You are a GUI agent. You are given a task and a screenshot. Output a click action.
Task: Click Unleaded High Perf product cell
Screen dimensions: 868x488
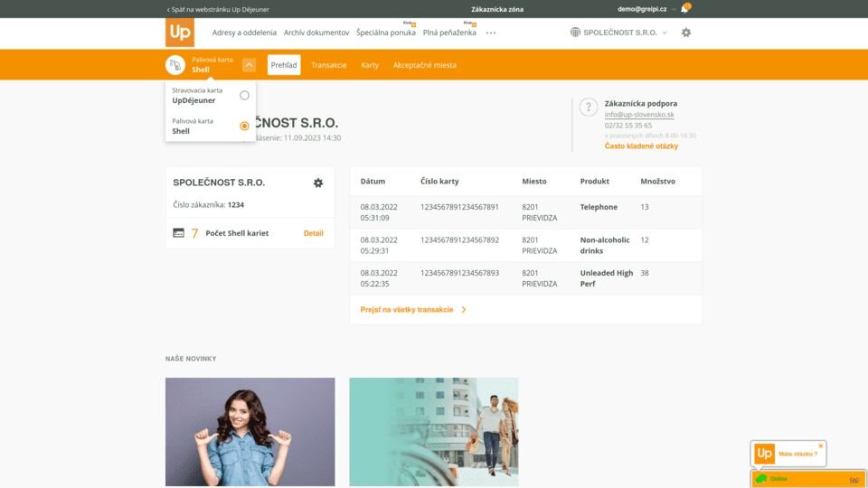[606, 278]
